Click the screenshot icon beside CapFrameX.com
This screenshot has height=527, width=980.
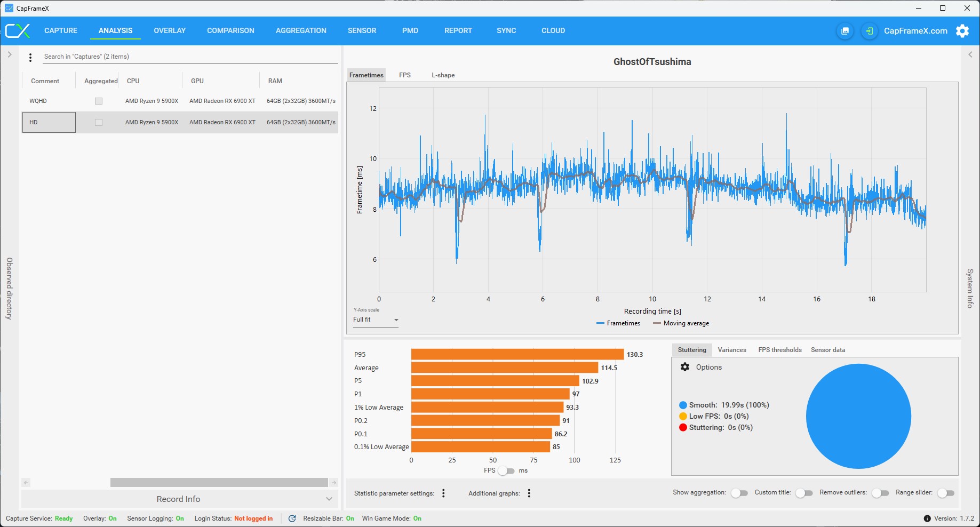pos(845,31)
